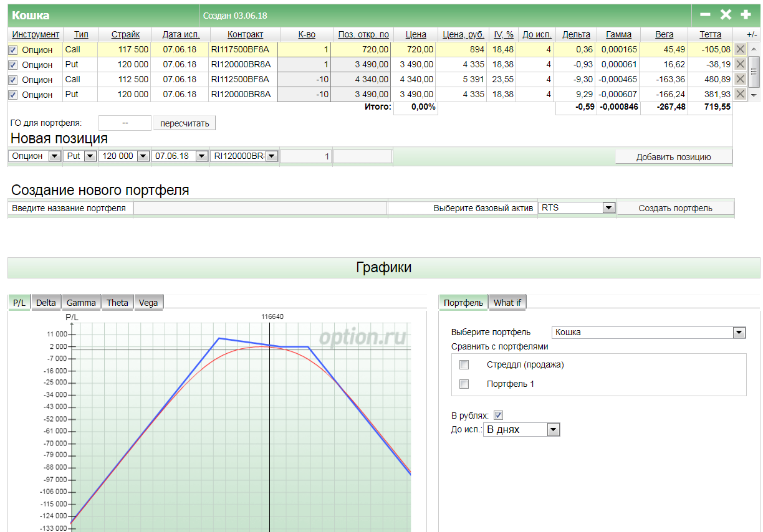Sort by Поз. откр. по column header
763x532 pixels.
pyautogui.click(x=363, y=34)
